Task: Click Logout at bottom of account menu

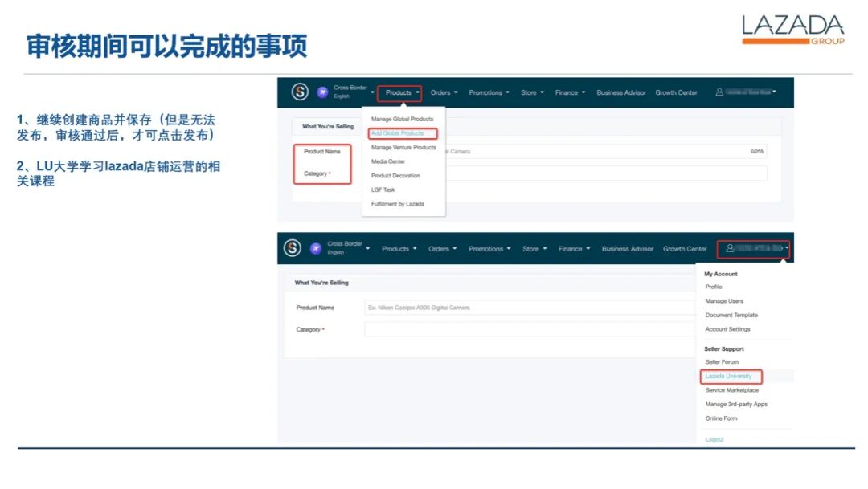Action: click(714, 439)
